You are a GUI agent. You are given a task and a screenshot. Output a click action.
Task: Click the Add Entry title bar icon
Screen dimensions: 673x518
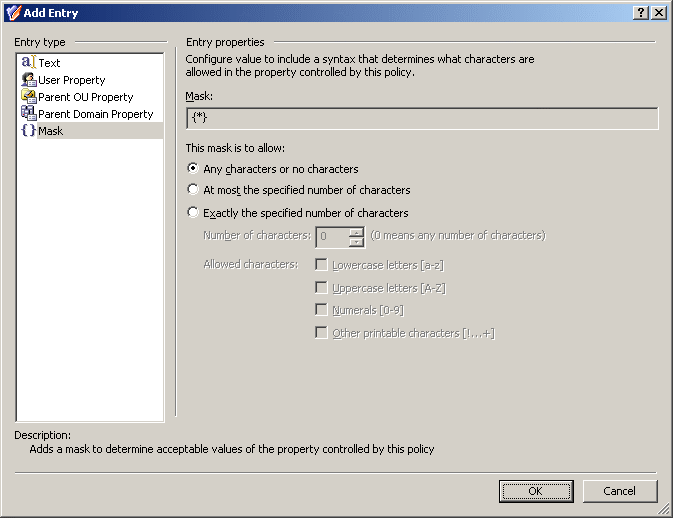(x=13, y=13)
